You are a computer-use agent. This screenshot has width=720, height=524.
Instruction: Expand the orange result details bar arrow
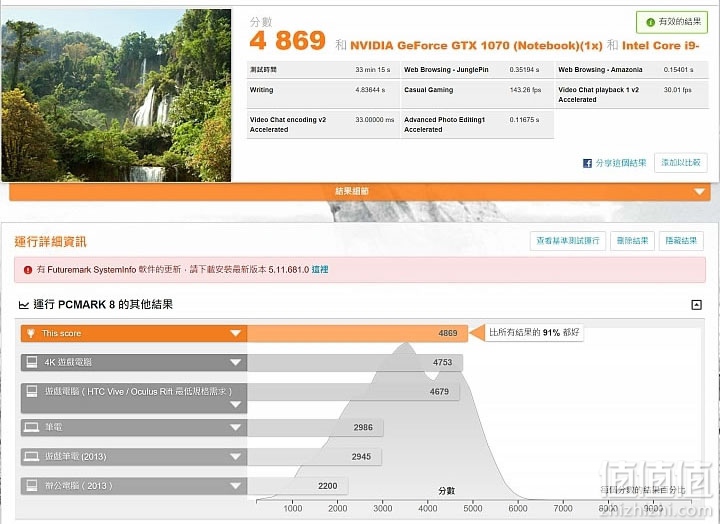click(699, 192)
